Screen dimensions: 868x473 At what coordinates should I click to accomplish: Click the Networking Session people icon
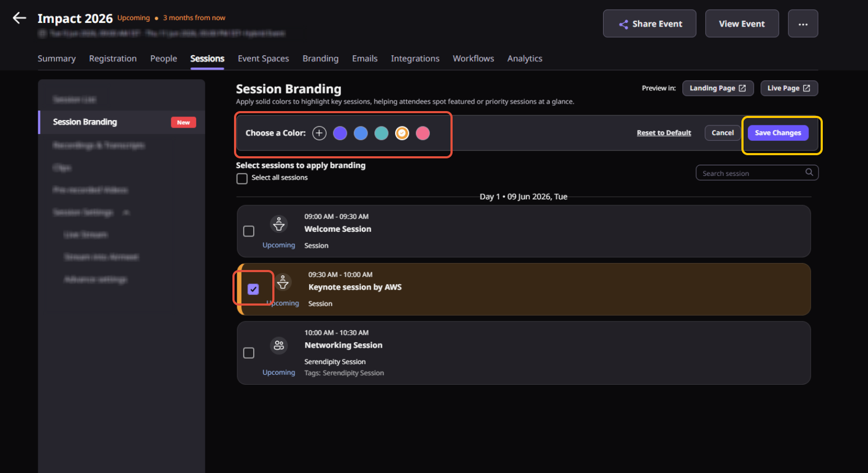coord(279,346)
